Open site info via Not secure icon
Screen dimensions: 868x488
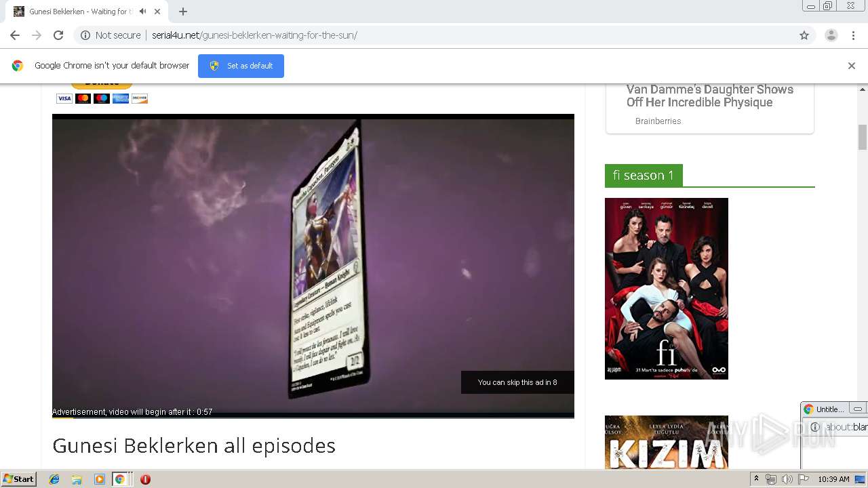[85, 35]
